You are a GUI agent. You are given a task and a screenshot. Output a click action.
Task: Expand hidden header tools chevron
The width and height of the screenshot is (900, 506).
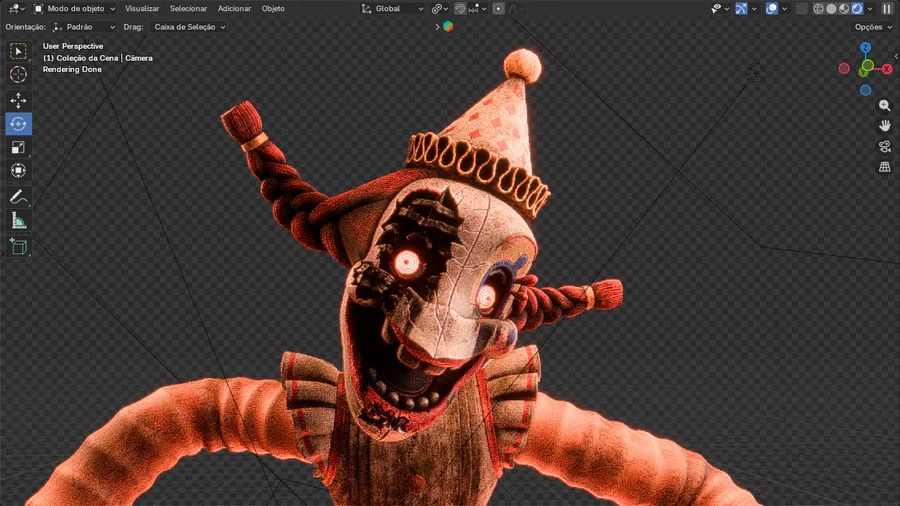(437, 26)
